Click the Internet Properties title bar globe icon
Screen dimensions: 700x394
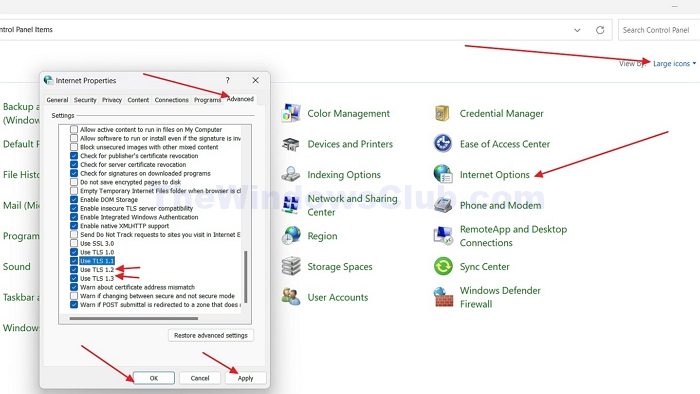(48, 80)
